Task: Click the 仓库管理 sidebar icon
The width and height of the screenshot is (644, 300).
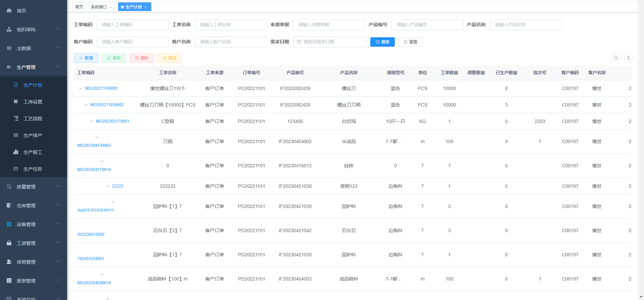Action: pyautogui.click(x=9, y=206)
